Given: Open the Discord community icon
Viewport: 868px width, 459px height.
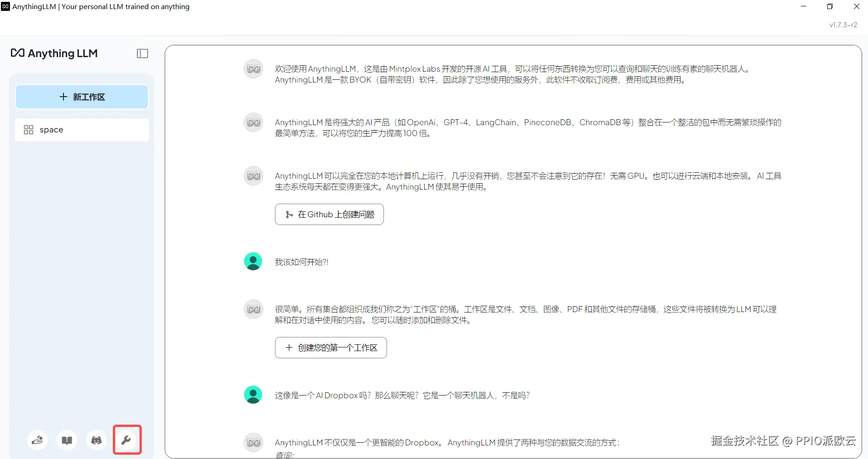Looking at the screenshot, I should (x=96, y=440).
